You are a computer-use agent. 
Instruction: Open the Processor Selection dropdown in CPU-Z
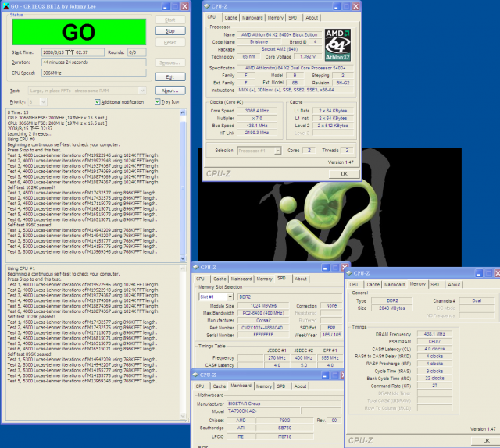pos(277,151)
